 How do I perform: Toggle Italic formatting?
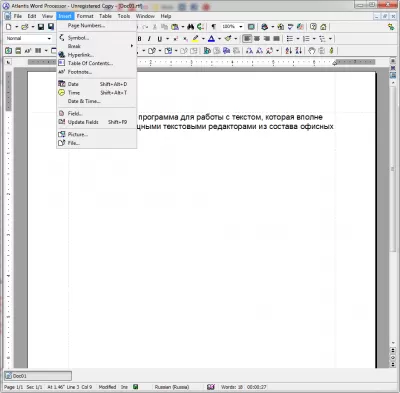click(149, 39)
